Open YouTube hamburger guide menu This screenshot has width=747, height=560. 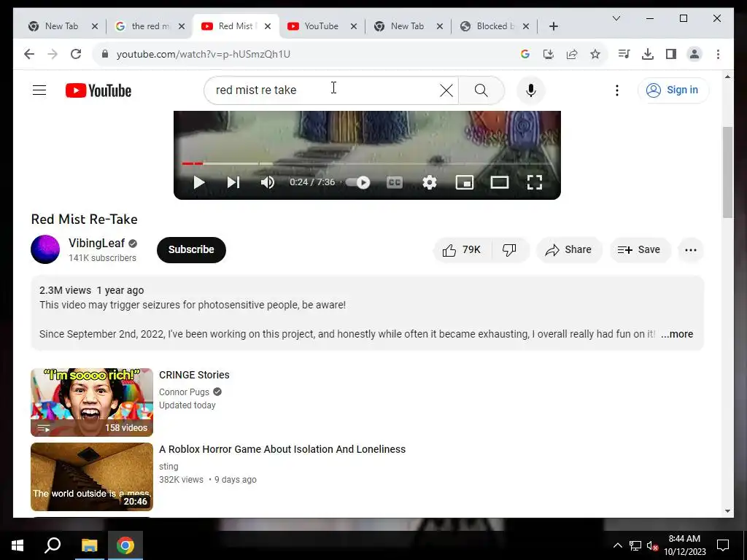[39, 90]
